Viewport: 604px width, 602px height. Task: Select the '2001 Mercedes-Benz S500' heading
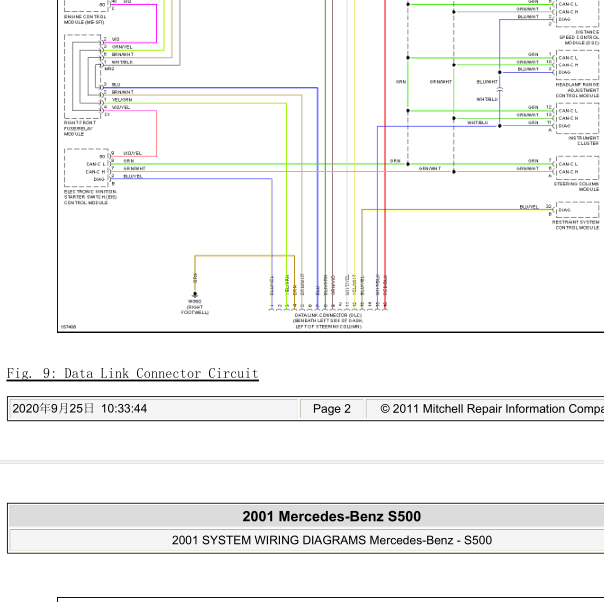click(332, 516)
